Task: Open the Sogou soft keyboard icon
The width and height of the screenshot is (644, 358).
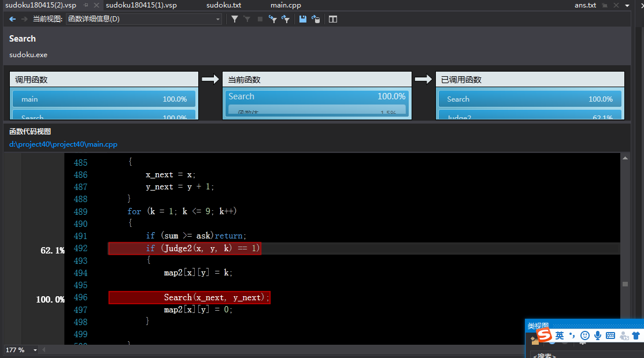Action: [610, 335]
